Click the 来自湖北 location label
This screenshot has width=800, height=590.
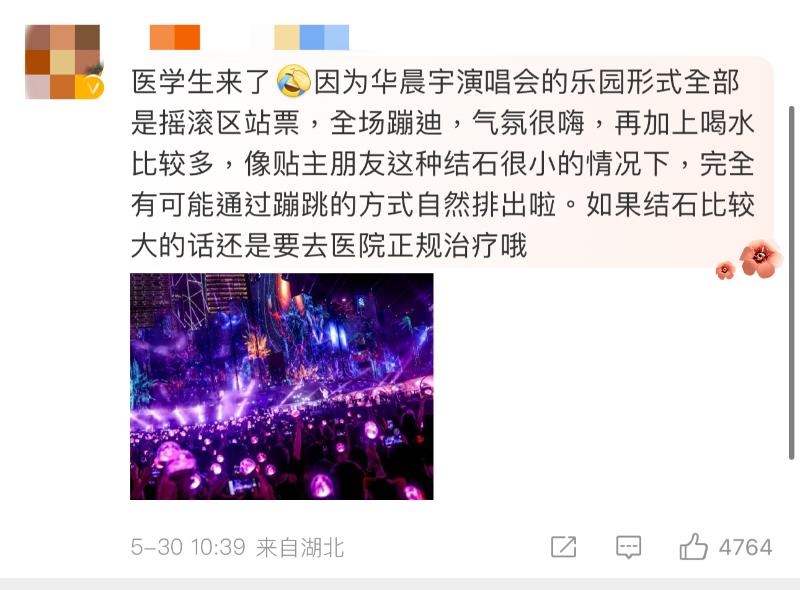tap(300, 548)
